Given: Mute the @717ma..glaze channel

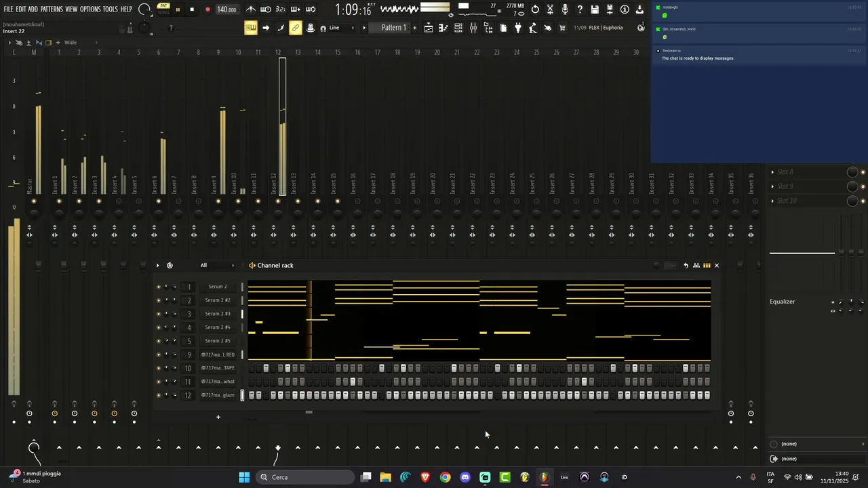Looking at the screenshot, I should (x=159, y=395).
